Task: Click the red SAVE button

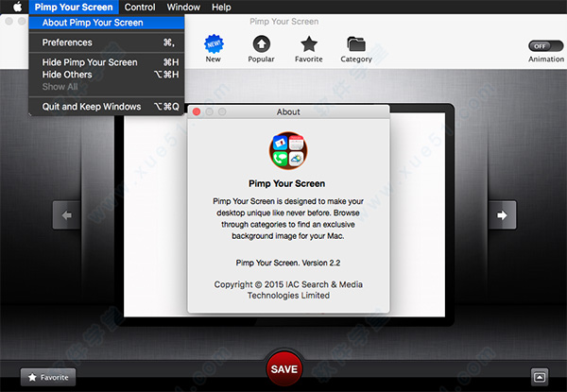Action: coord(284,369)
